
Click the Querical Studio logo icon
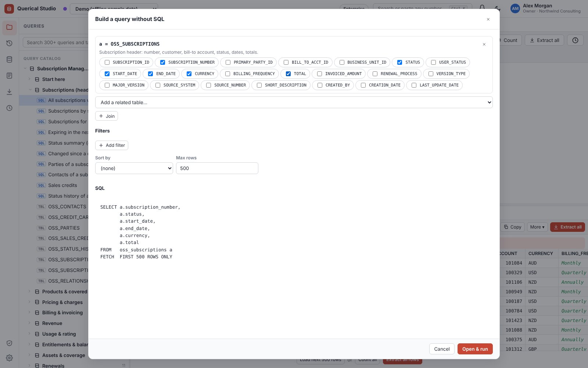(x=9, y=8)
